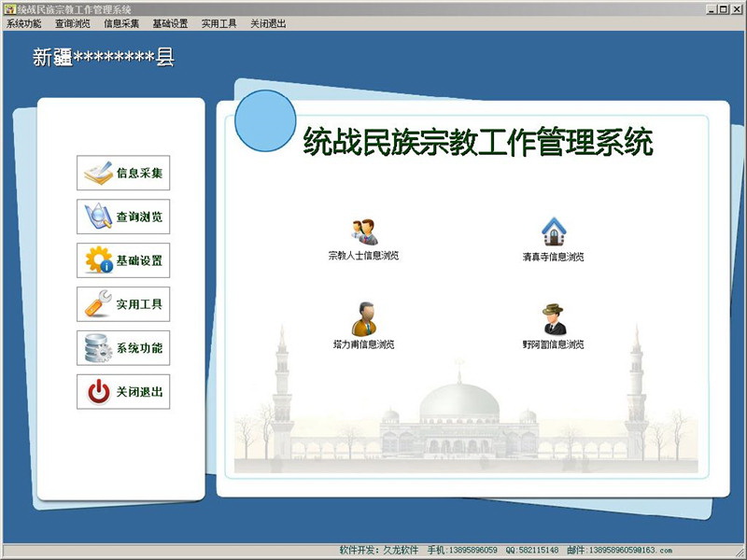Open the two-people icon for 宗教人士信息浏览
This screenshot has width=747, height=560.
(x=364, y=231)
